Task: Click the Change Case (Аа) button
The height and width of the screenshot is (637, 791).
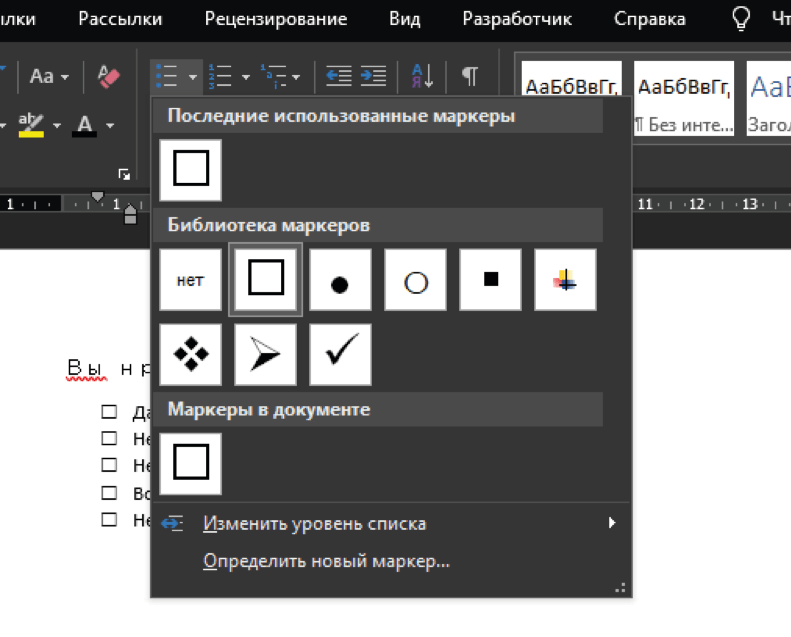Action: click(x=41, y=77)
